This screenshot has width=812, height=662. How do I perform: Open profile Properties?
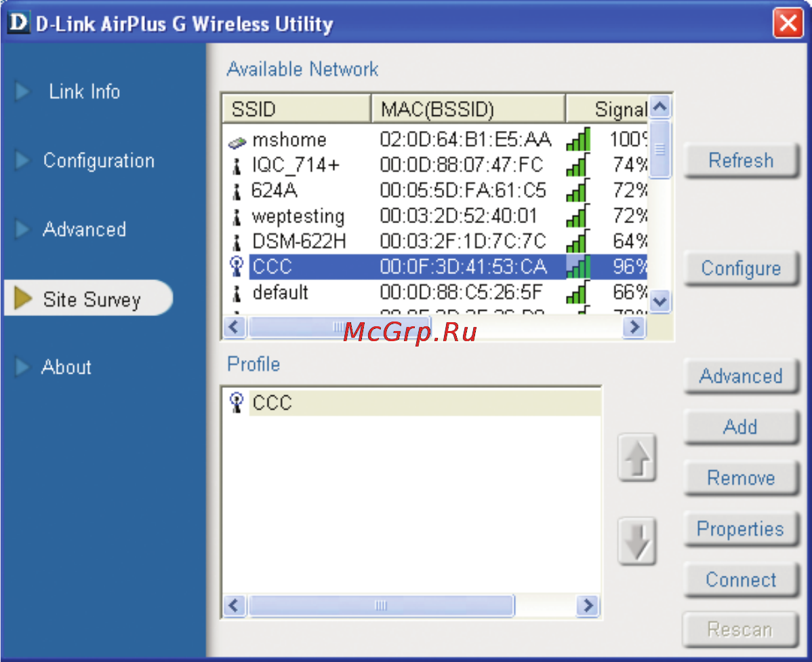741,529
